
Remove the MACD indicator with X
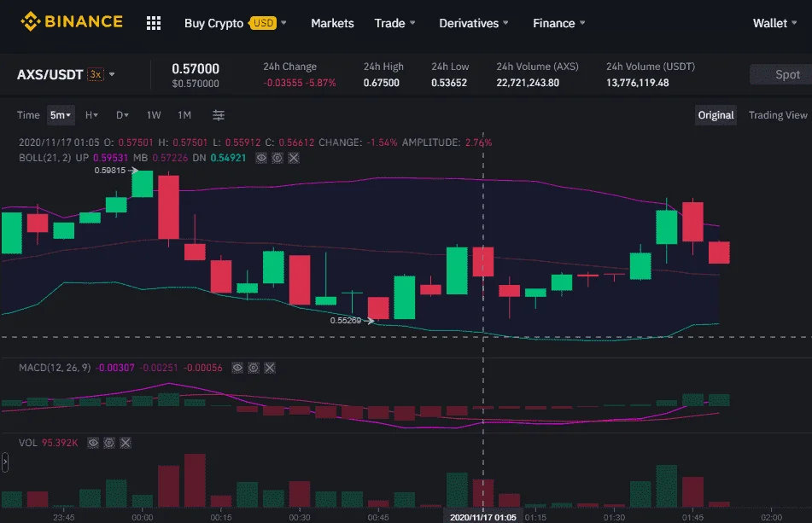tap(270, 368)
